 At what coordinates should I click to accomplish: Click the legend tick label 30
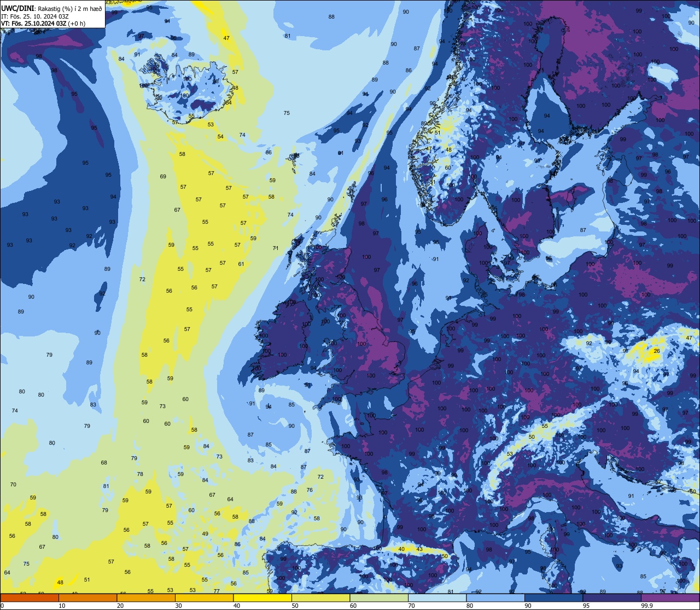(x=178, y=606)
